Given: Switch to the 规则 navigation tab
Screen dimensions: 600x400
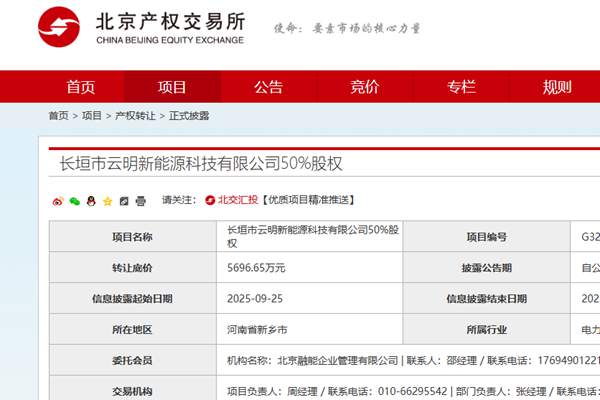Looking at the screenshot, I should coord(556,87).
